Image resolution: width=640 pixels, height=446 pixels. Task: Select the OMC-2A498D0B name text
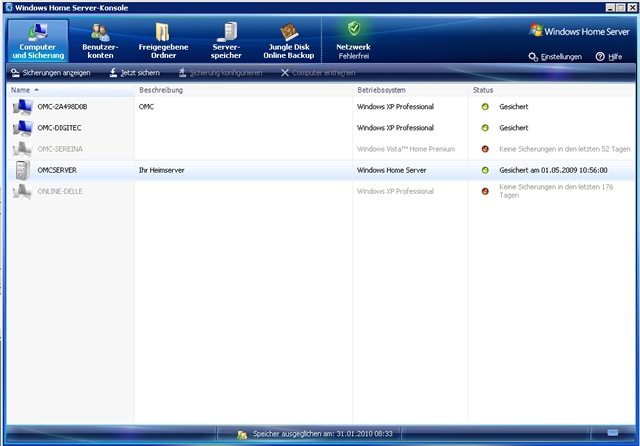pyautogui.click(x=62, y=107)
